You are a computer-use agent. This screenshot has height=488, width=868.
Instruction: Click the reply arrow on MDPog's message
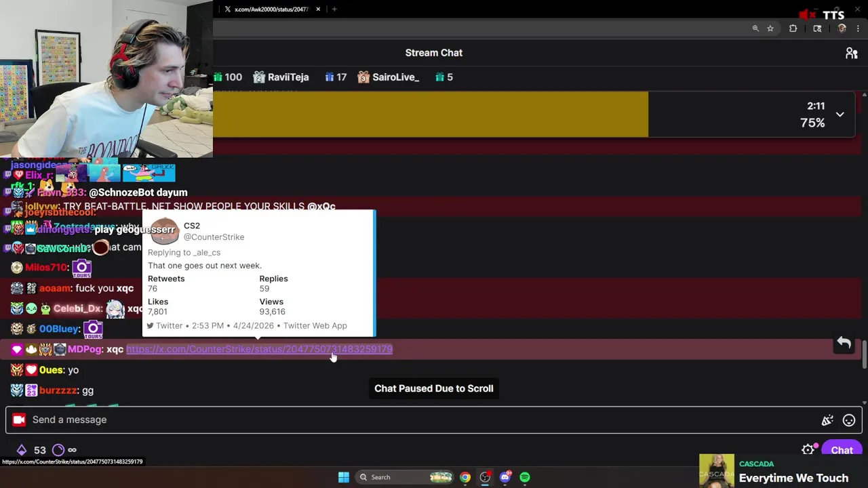[844, 343]
